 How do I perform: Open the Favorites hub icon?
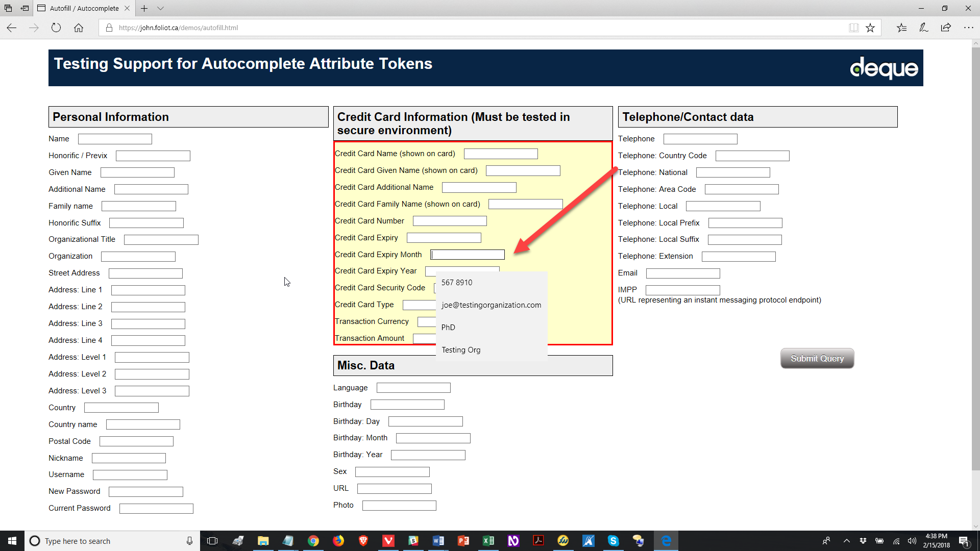(x=901, y=28)
